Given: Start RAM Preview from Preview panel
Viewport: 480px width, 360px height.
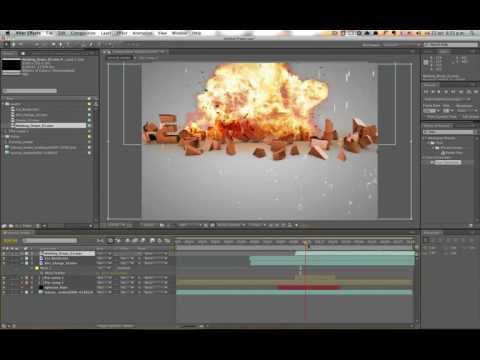Looking at the screenshot, I should click(475, 91).
